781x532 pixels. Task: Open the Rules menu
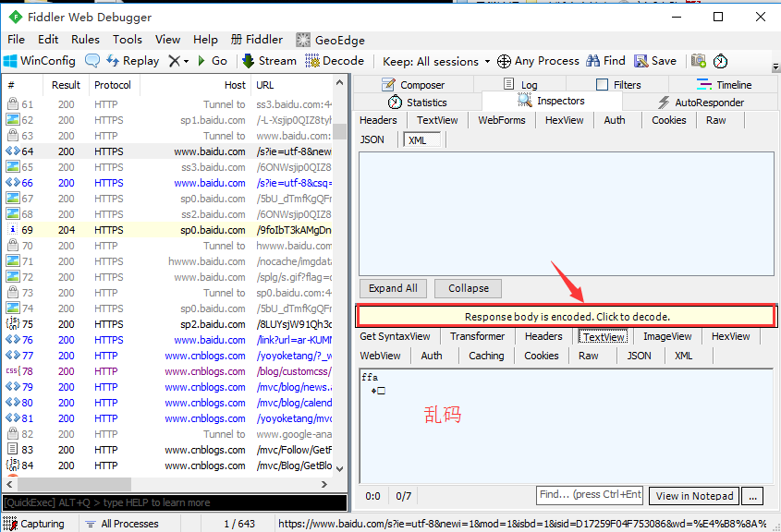(x=86, y=40)
